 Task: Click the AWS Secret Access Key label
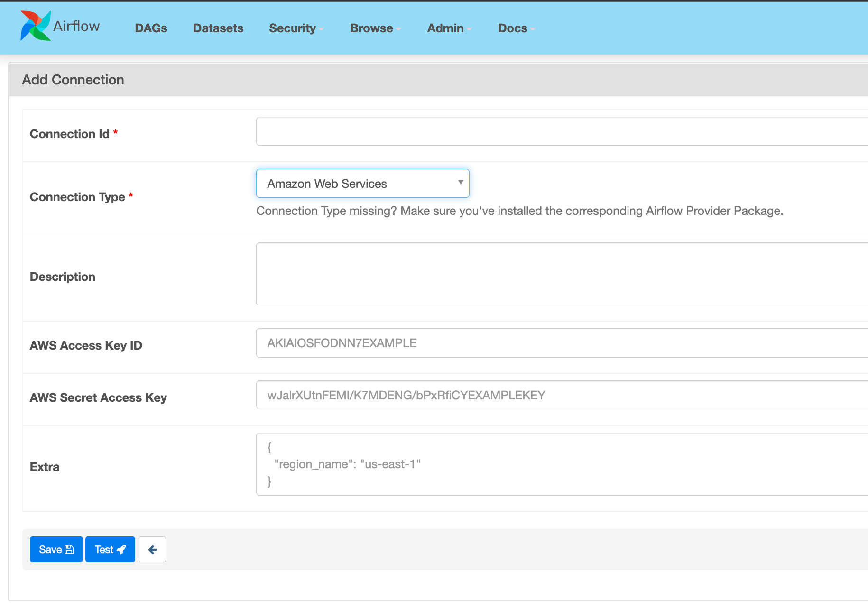(x=98, y=397)
